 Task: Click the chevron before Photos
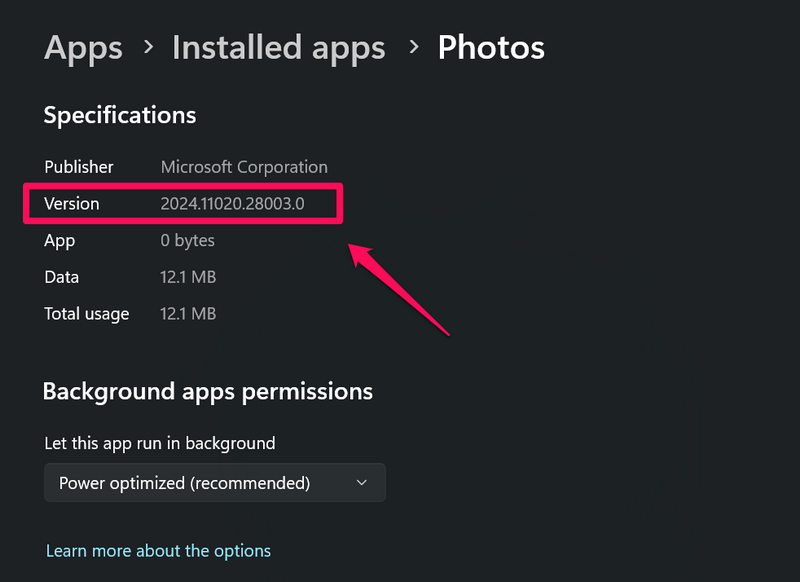click(411, 48)
